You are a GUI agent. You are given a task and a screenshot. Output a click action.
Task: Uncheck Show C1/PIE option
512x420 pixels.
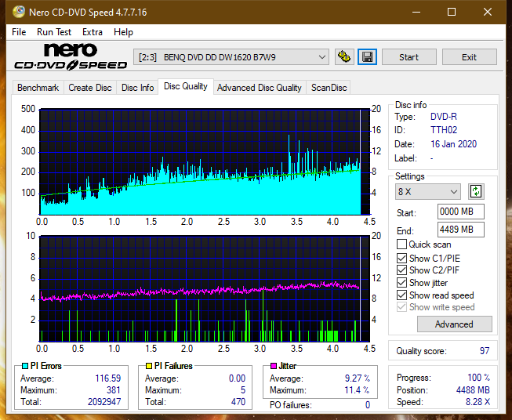point(401,258)
